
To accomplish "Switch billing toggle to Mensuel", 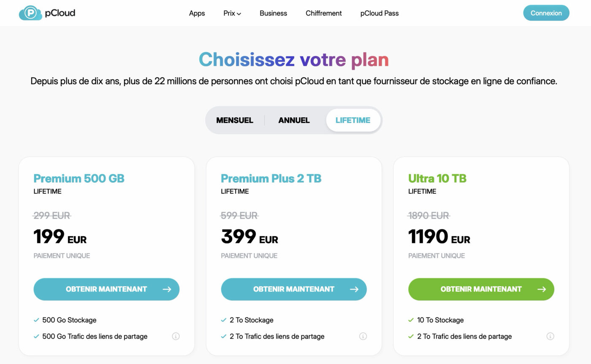I will point(235,120).
